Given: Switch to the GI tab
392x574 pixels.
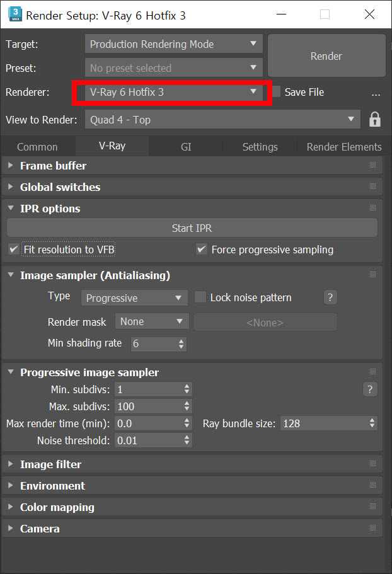Looking at the screenshot, I should coord(186,147).
